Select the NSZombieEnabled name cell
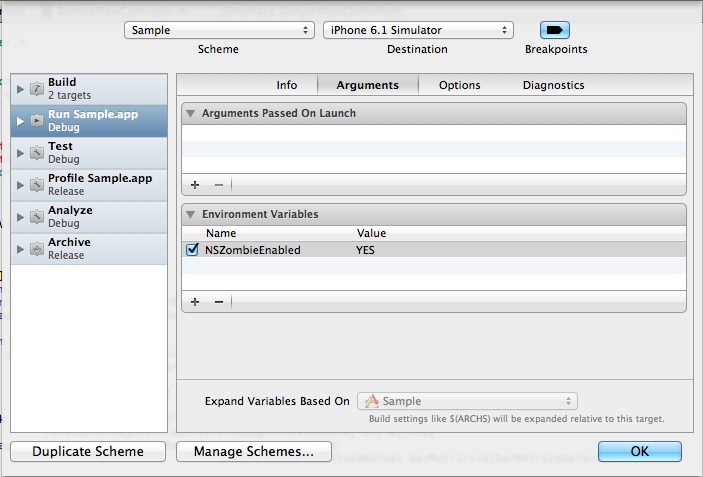The image size is (703, 477). click(253, 250)
